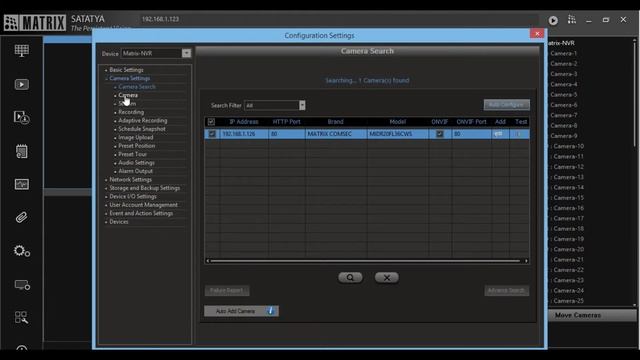Select Schedule Snapshot in settings tree
Viewport: 640px width, 360px height.
click(x=142, y=129)
